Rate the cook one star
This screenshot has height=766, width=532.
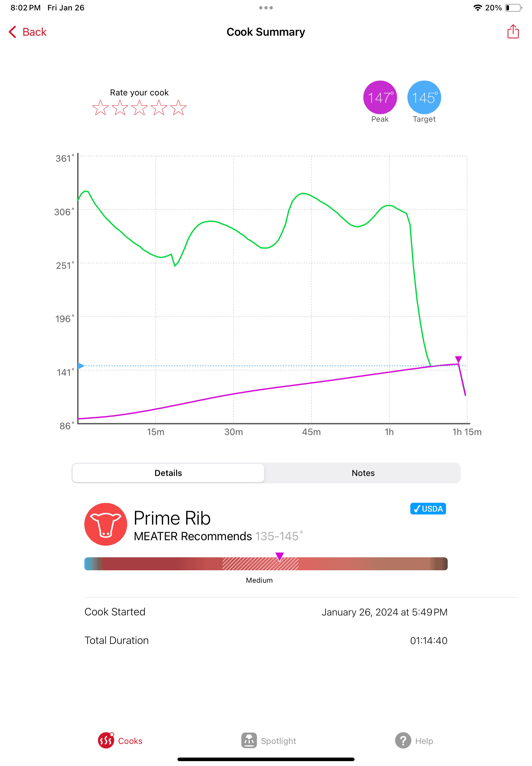[x=100, y=108]
